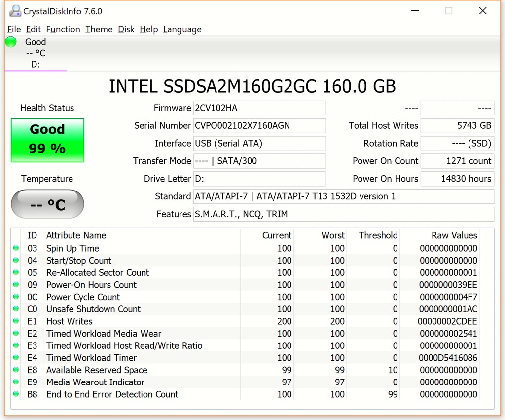Click the status dot for Timed Workload Timer
This screenshot has width=505, height=420.
pyautogui.click(x=16, y=357)
